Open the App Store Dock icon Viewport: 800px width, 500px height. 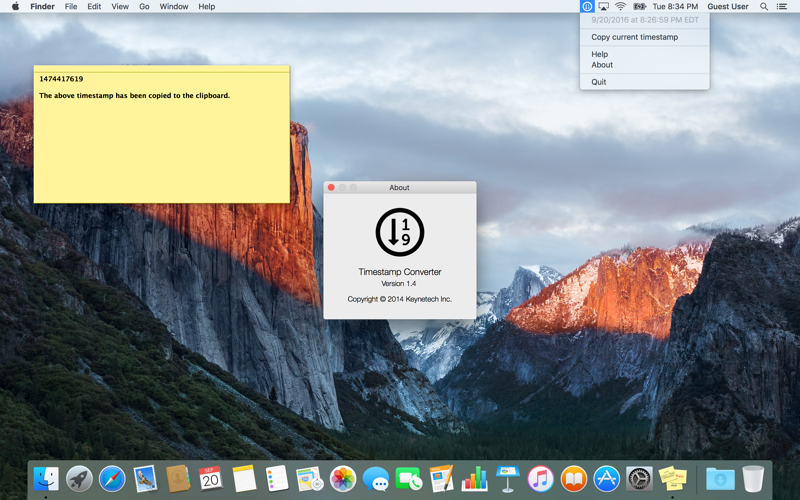click(606, 479)
